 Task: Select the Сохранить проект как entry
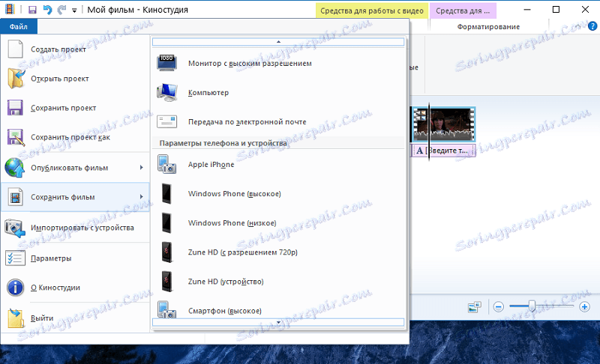click(x=75, y=137)
